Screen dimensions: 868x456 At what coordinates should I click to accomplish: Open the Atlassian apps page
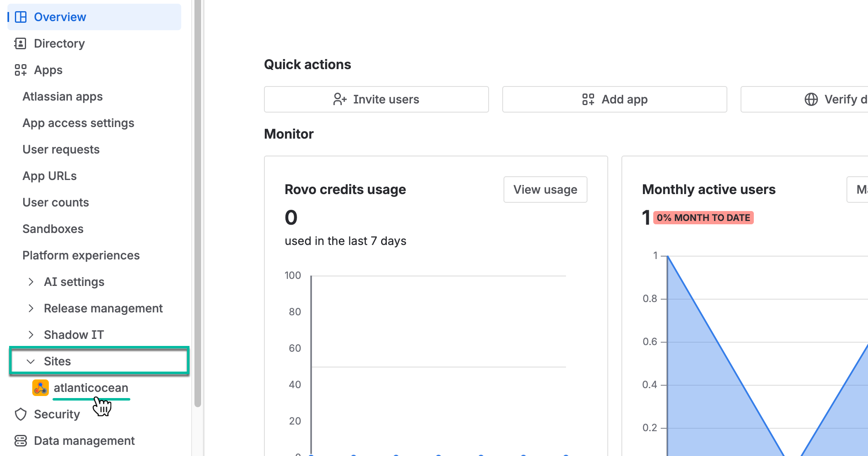(62, 96)
